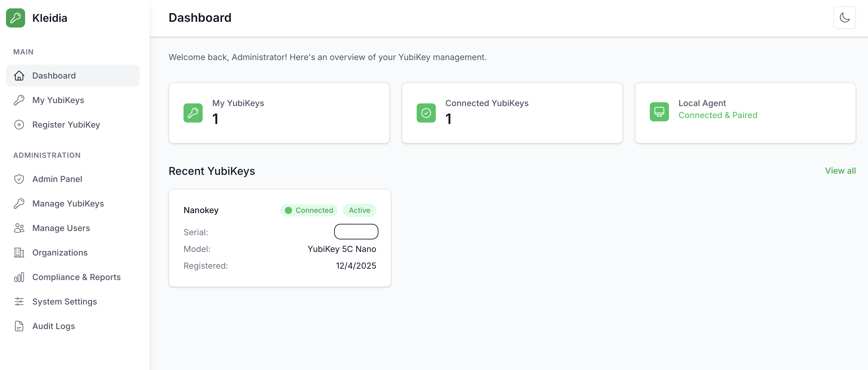Click the sliders icon beside System Settings
868x370 pixels.
[x=19, y=302]
